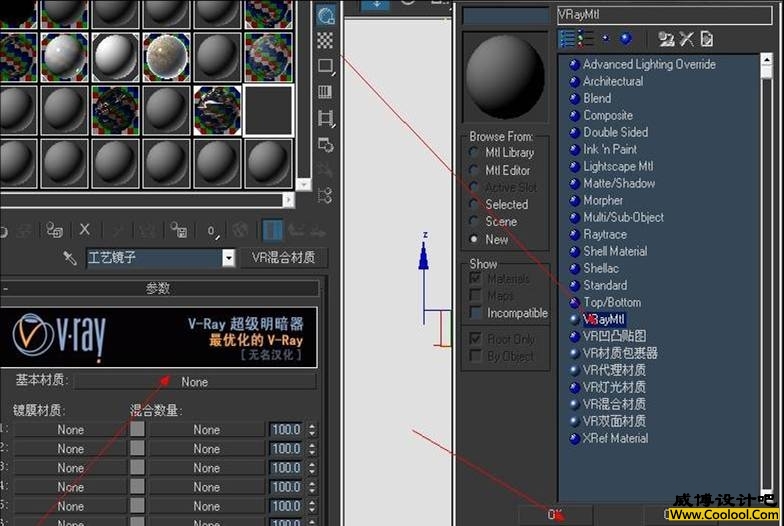This screenshot has height=526, width=784.
Task: Click the Delete From Library X icon
Action: coord(686,39)
